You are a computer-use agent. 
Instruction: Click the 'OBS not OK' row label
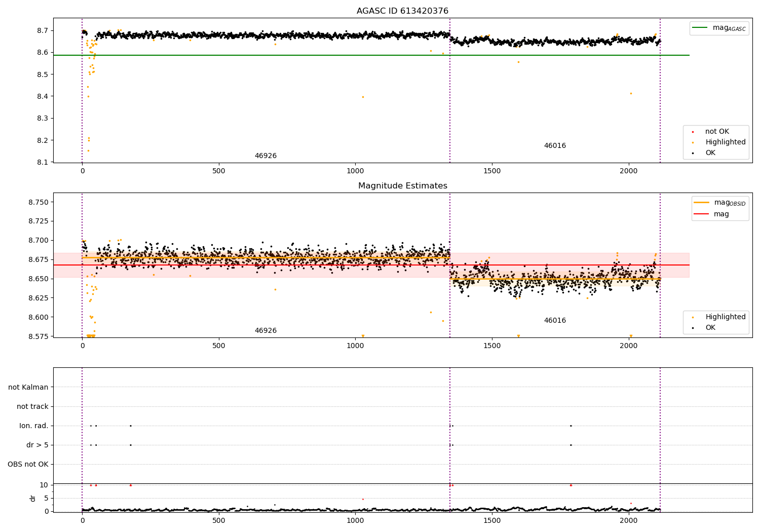point(28,464)
